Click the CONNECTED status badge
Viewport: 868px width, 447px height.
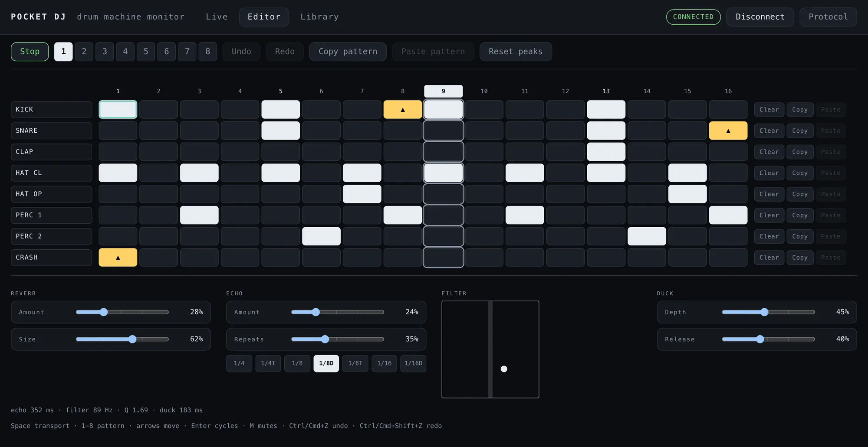(693, 17)
